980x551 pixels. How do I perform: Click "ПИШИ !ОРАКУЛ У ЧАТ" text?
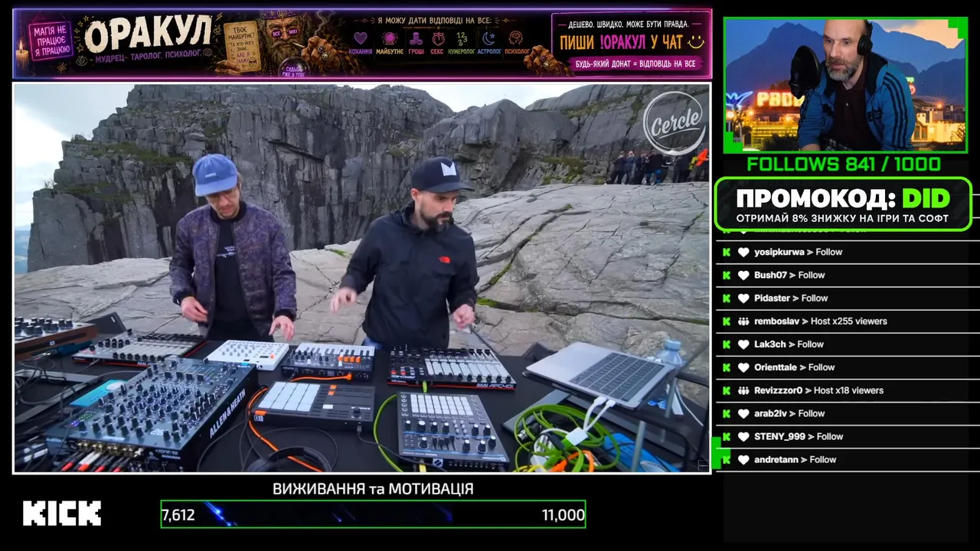click(621, 43)
